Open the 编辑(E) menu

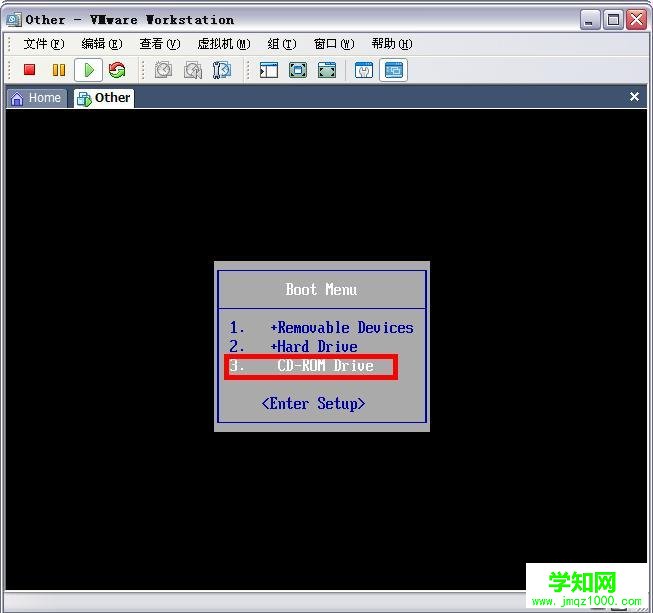102,44
